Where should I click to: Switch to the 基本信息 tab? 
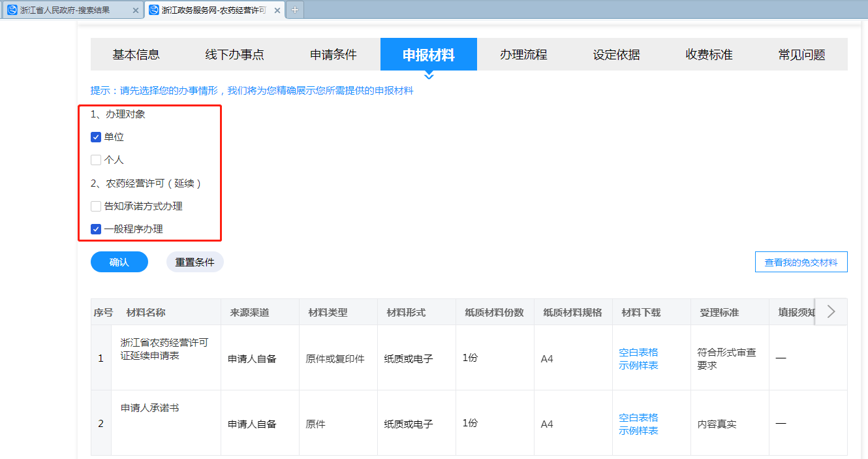tap(136, 55)
